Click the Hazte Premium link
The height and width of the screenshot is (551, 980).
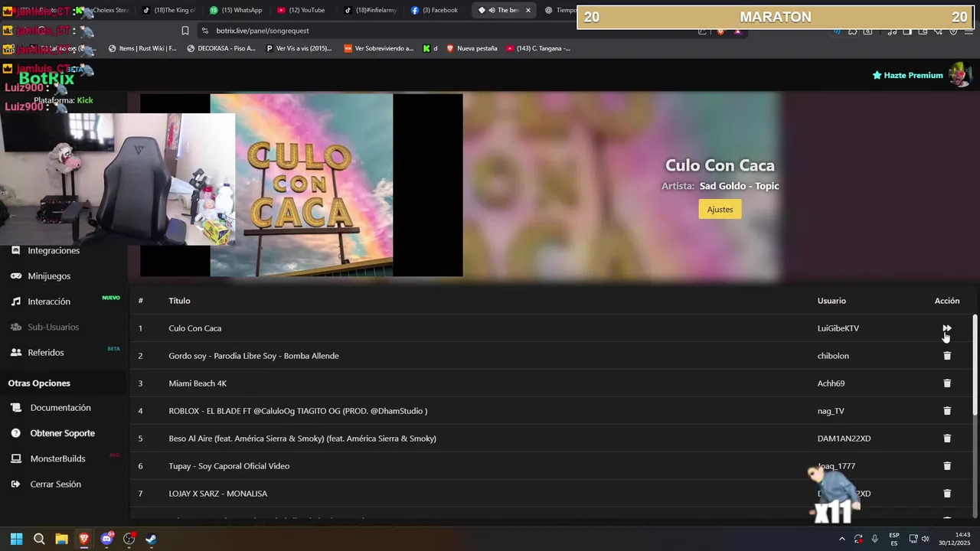click(x=907, y=75)
